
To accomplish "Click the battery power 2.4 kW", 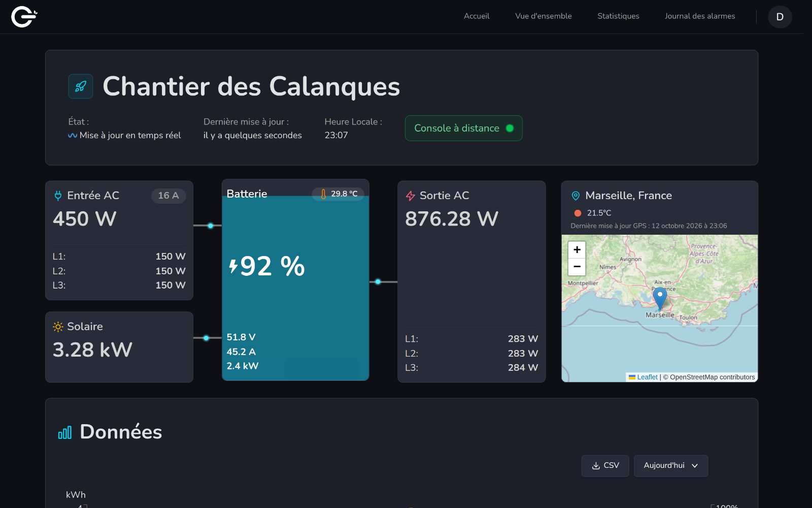I will pyautogui.click(x=243, y=366).
